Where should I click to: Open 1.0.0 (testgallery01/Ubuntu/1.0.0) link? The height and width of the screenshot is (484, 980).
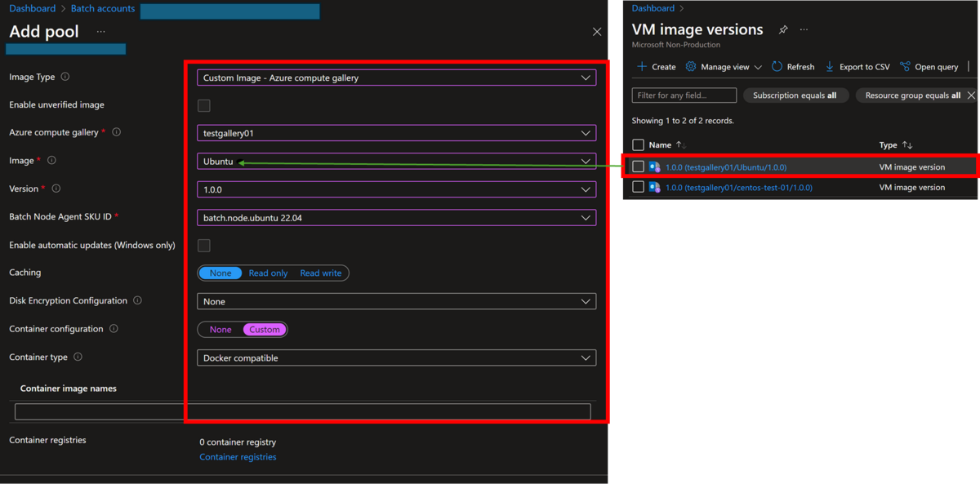[x=726, y=167]
